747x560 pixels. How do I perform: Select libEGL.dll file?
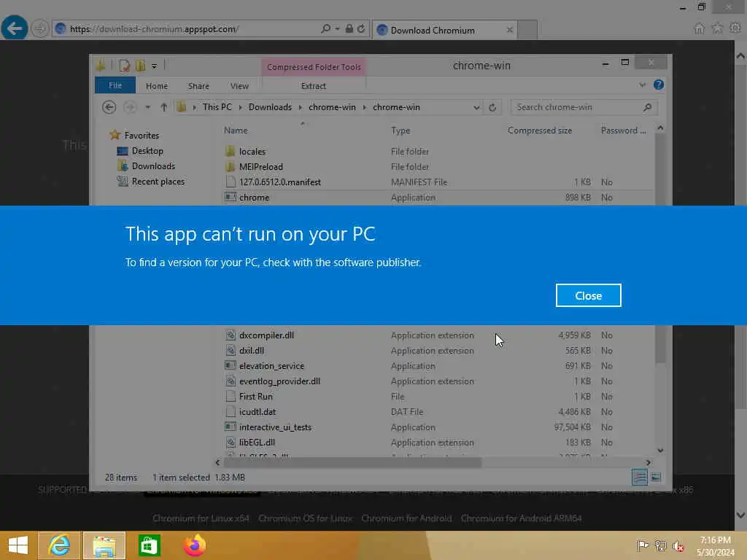click(257, 443)
